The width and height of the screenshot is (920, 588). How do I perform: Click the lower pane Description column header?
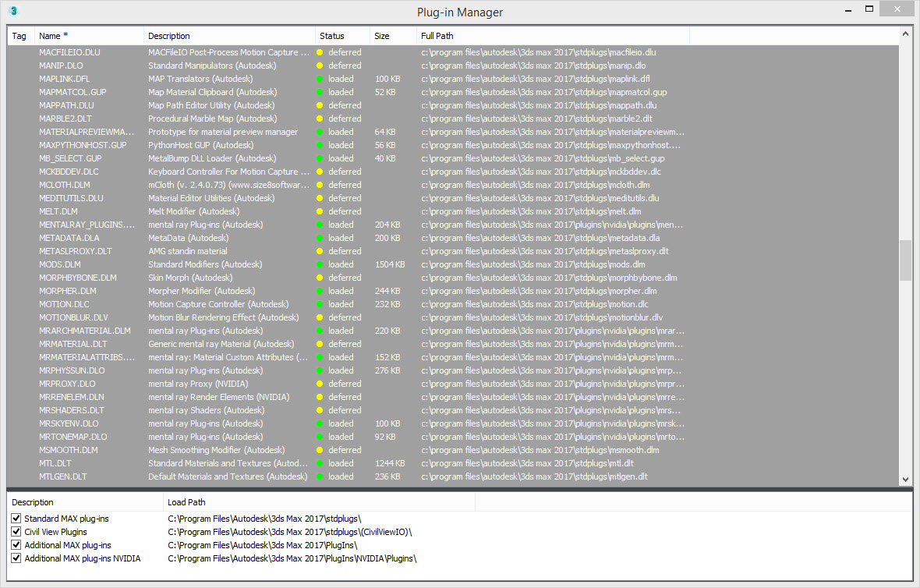pyautogui.click(x=85, y=502)
